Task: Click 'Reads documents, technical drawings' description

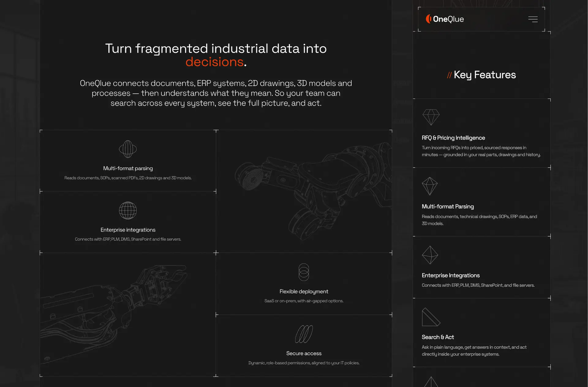Action: (x=479, y=220)
